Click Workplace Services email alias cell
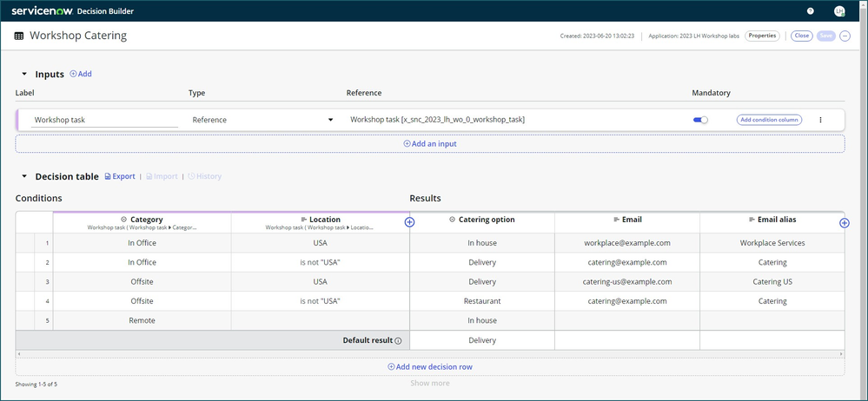The height and width of the screenshot is (401, 868). 772,243
